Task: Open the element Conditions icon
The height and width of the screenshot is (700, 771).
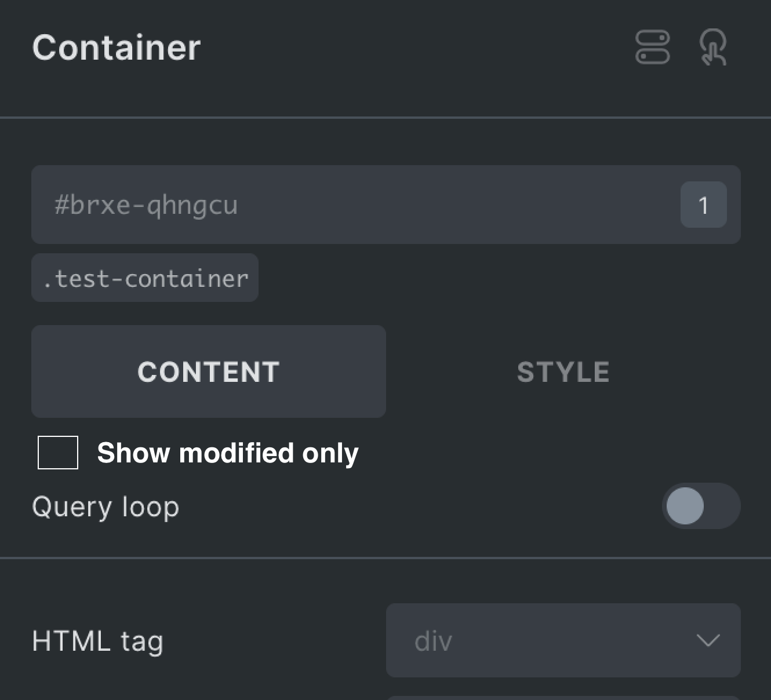Action: click(653, 47)
